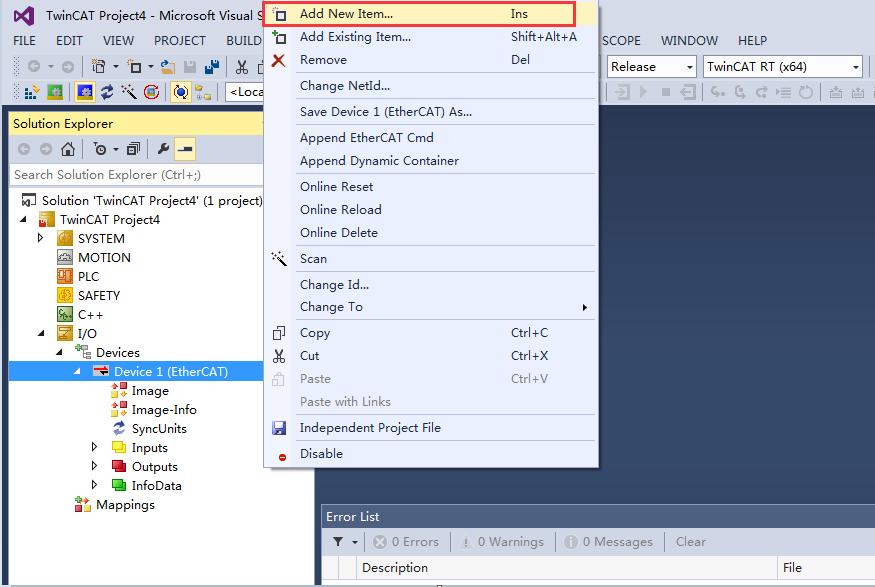Viewport: 875px width, 587px height.
Task: Select the Image item icon
Action: [x=119, y=390]
